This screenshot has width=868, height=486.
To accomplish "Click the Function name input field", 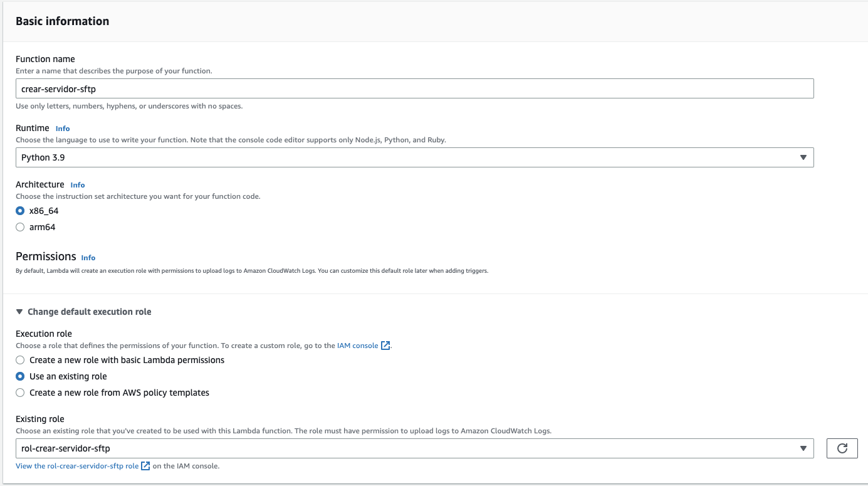I will [414, 89].
